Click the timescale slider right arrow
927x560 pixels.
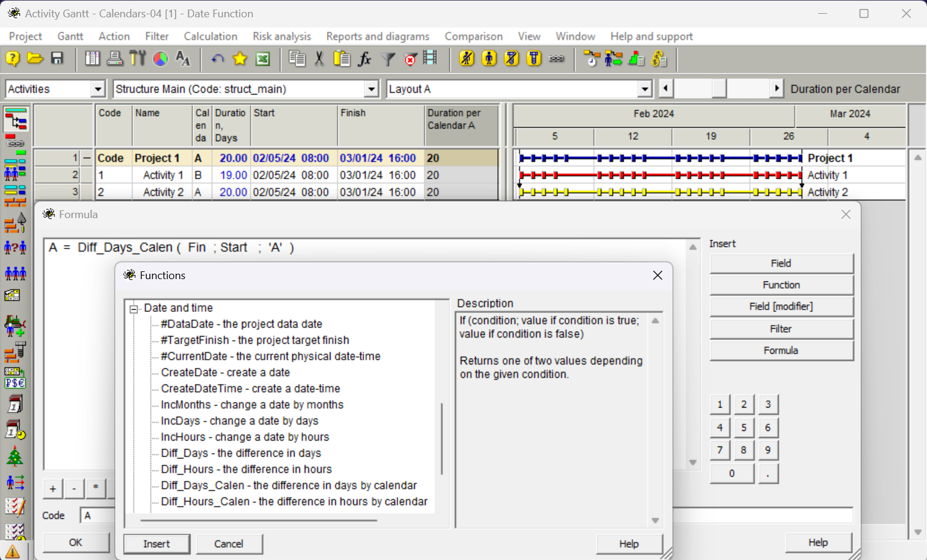coord(776,89)
